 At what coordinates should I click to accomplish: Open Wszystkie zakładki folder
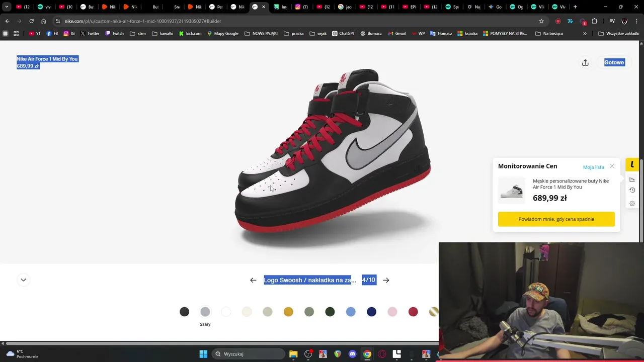click(618, 34)
